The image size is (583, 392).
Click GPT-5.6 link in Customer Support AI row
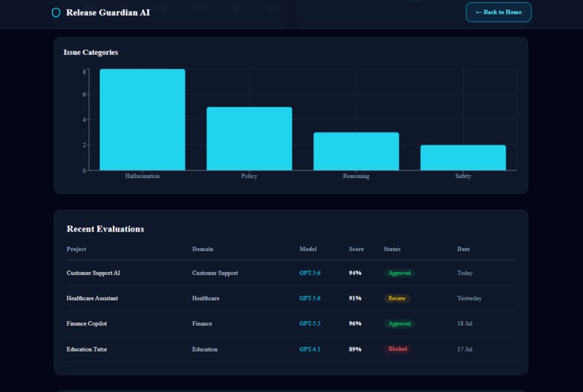coord(310,273)
